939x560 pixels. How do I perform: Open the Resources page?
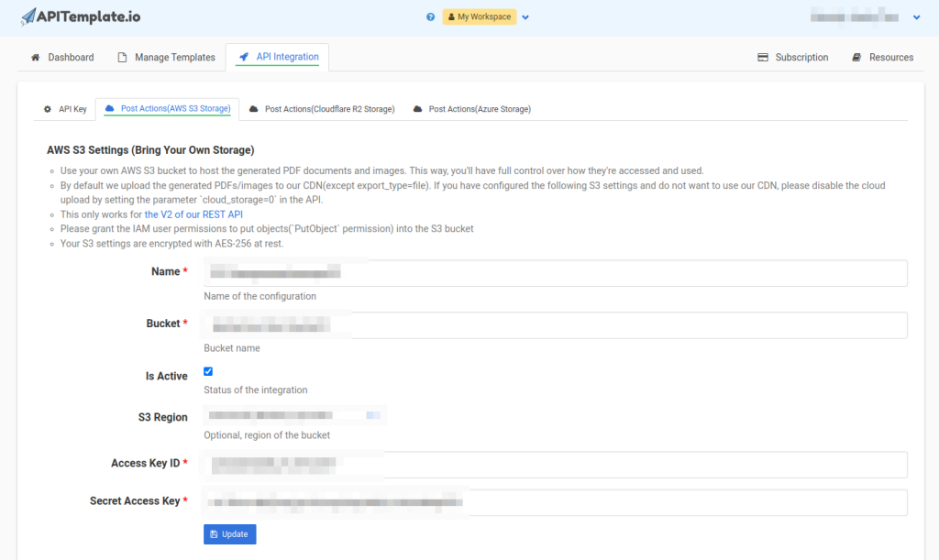(882, 57)
